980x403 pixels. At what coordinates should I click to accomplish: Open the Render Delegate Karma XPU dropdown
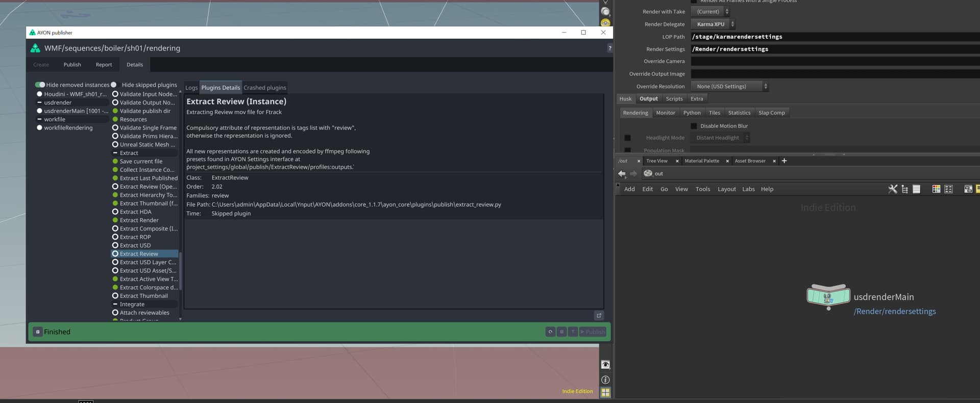[713, 24]
